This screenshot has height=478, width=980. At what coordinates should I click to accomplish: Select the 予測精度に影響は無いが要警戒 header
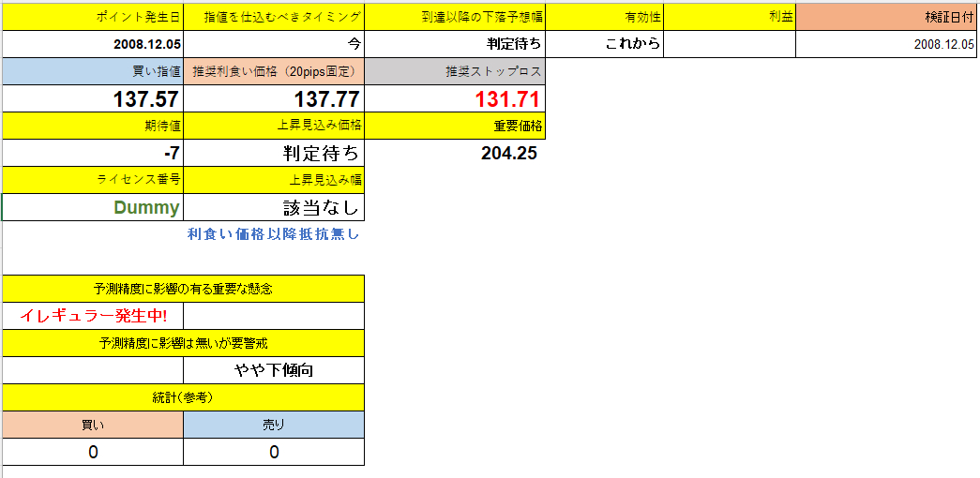pyautogui.click(x=183, y=343)
